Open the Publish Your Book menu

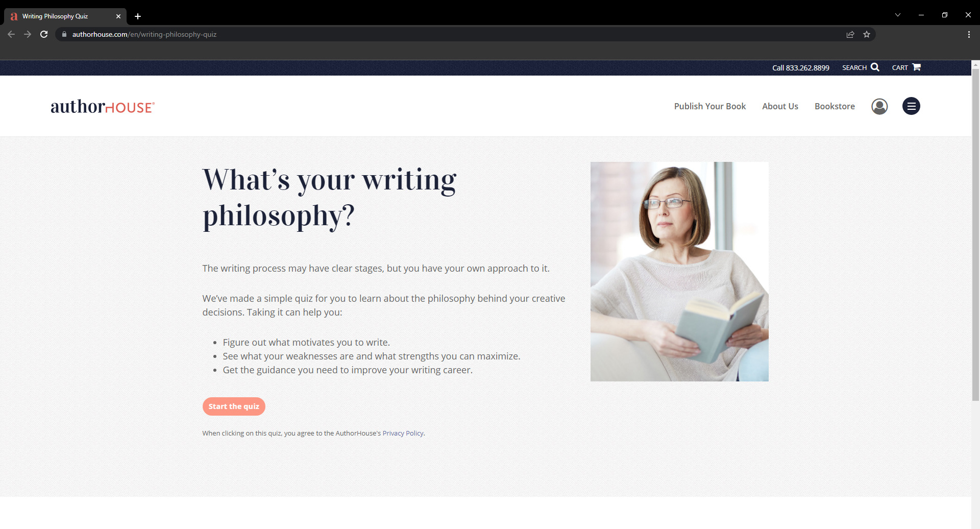tap(709, 106)
